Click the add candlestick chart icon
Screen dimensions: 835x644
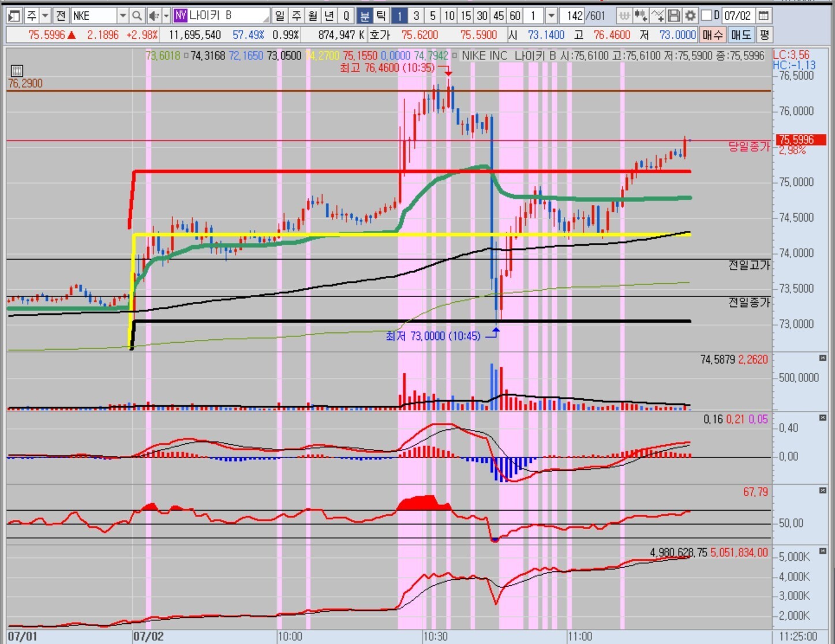pyautogui.click(x=641, y=16)
